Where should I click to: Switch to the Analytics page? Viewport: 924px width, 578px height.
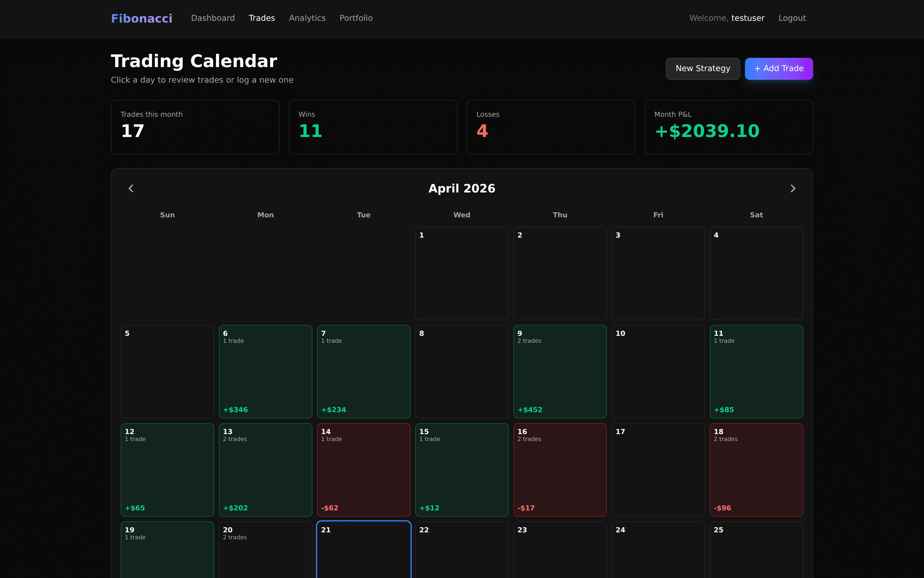307,18
